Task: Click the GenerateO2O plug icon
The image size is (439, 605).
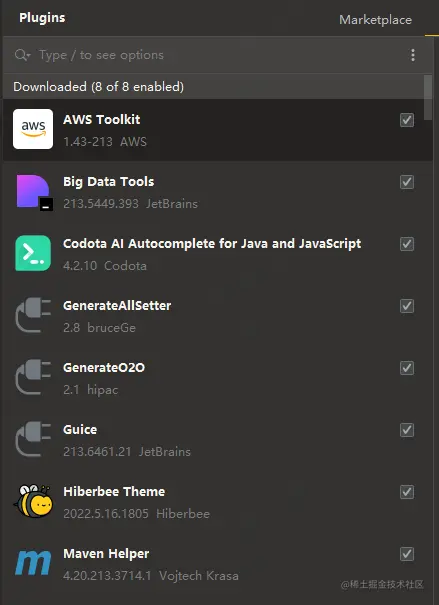Action: tap(33, 377)
